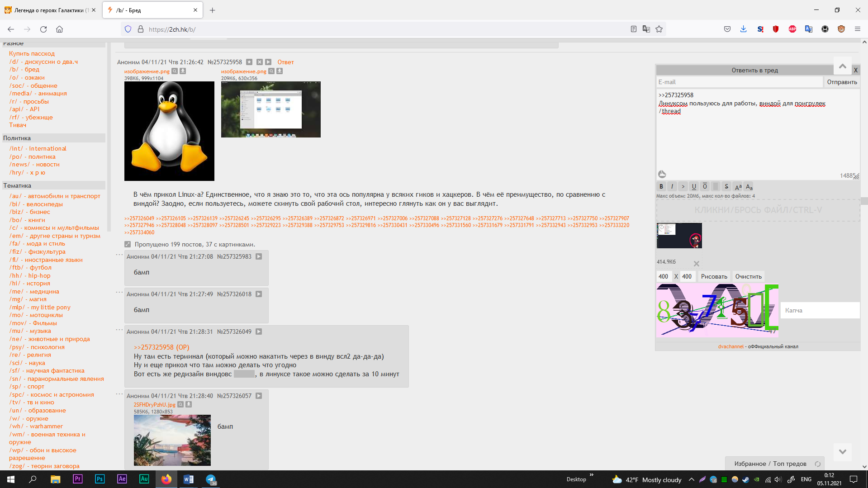Screen dimensions: 868x488
Task: Search the desktop screenshot image via magnifier icon
Action: [271, 71]
